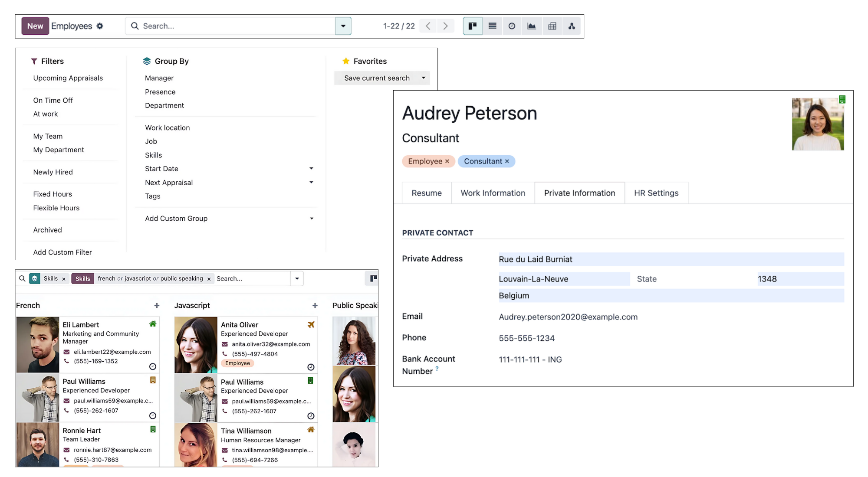
Task: Go to next page of employees
Action: click(x=445, y=26)
